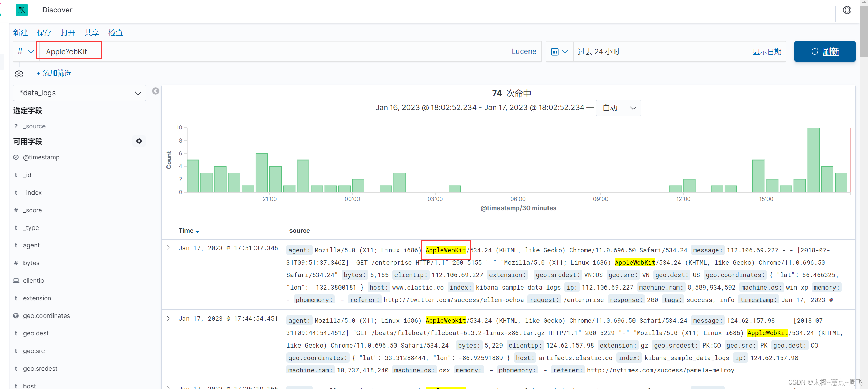
Task: Open the 共享 menu item
Action: pos(92,33)
